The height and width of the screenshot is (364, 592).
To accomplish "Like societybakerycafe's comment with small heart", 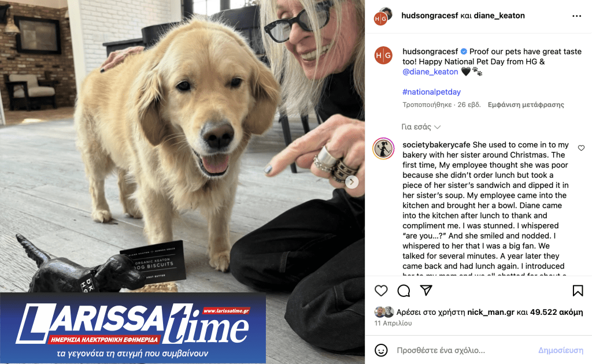I will 581,148.
